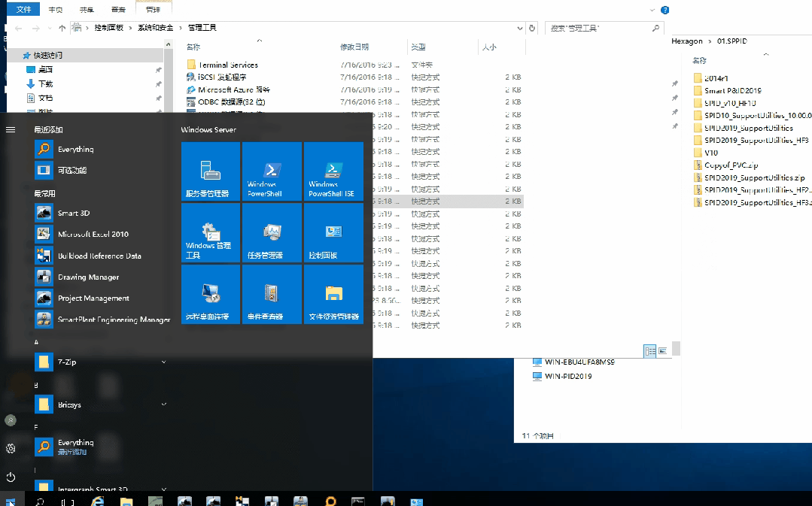The image size is (812, 506).
Task: Jump to letter A header in Start menu
Action: (36, 342)
